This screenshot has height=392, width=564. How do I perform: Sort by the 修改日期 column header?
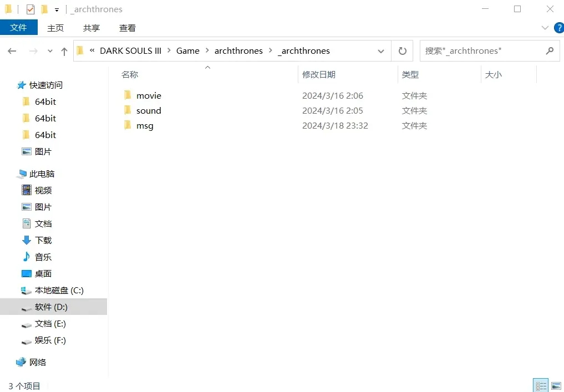319,75
